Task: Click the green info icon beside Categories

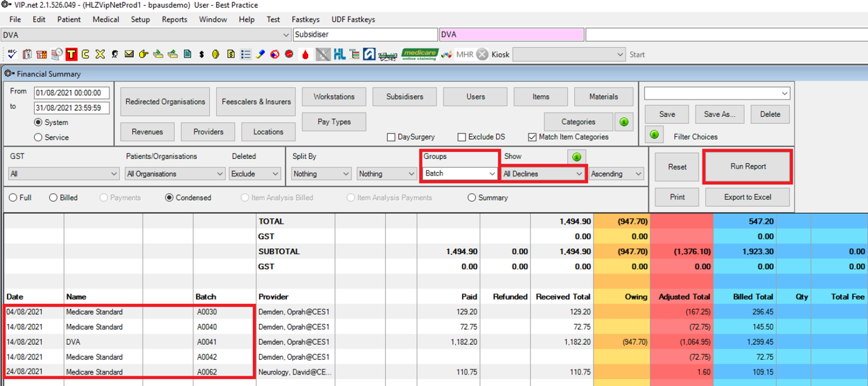Action: click(624, 122)
